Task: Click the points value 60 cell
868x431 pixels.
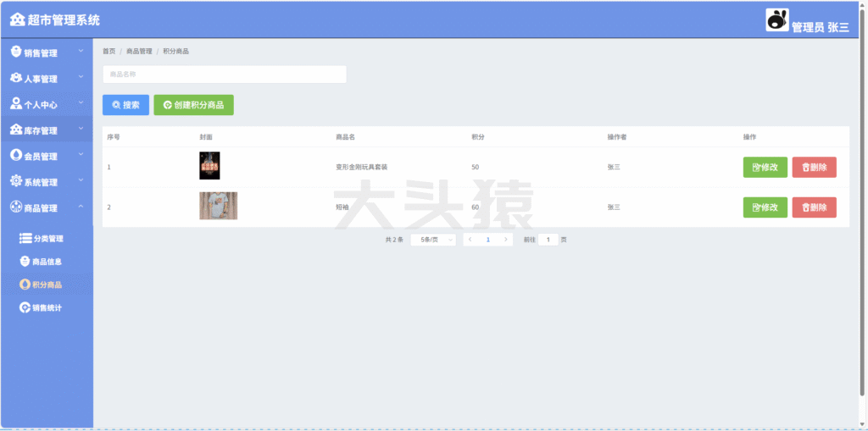Action: tap(475, 207)
